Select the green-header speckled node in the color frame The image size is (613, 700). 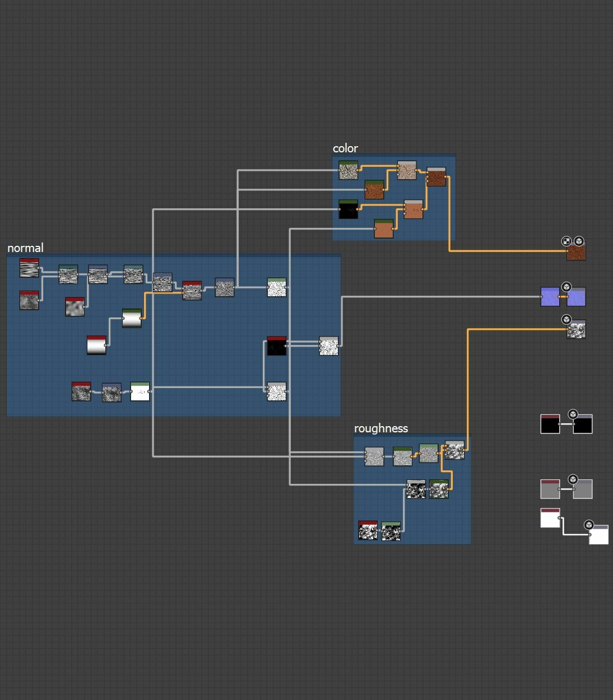click(348, 170)
